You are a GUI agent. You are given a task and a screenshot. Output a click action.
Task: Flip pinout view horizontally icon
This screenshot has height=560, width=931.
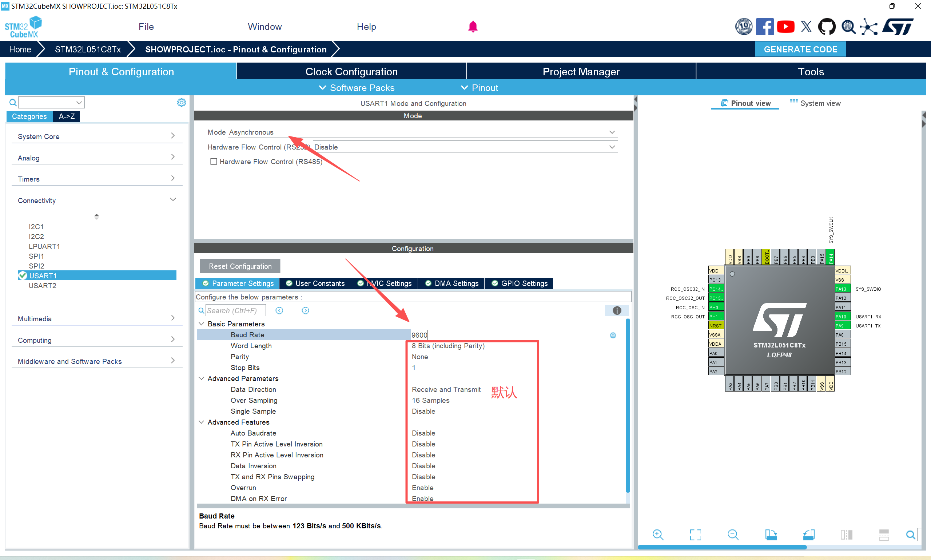point(846,534)
